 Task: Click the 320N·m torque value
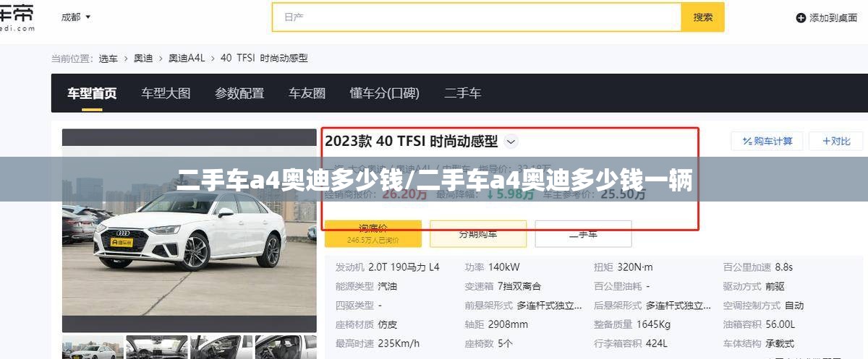(x=634, y=267)
